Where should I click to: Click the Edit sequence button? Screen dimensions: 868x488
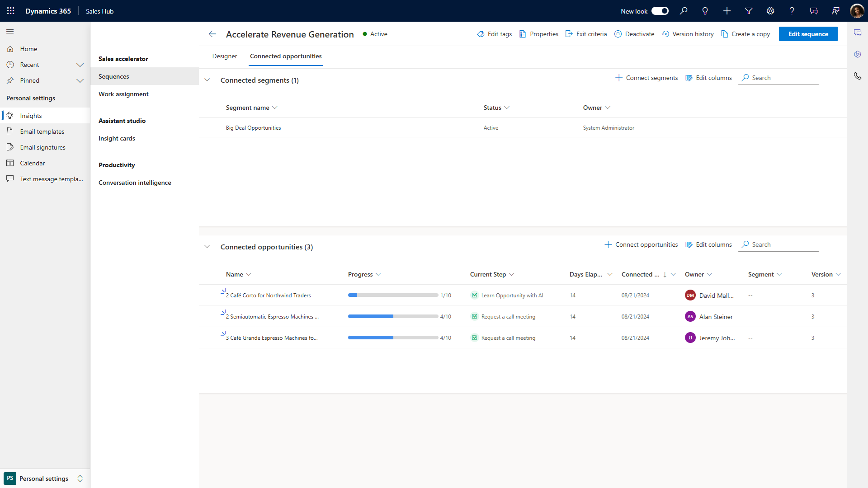(808, 34)
